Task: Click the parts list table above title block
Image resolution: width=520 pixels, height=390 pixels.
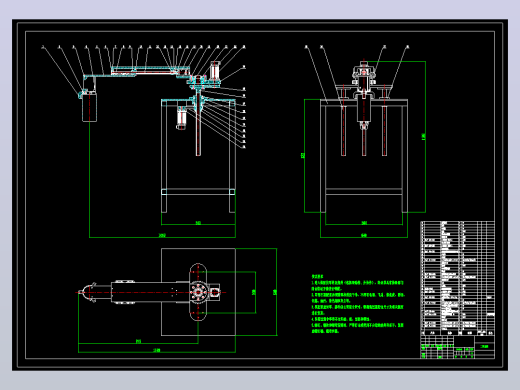Action: coord(457,278)
